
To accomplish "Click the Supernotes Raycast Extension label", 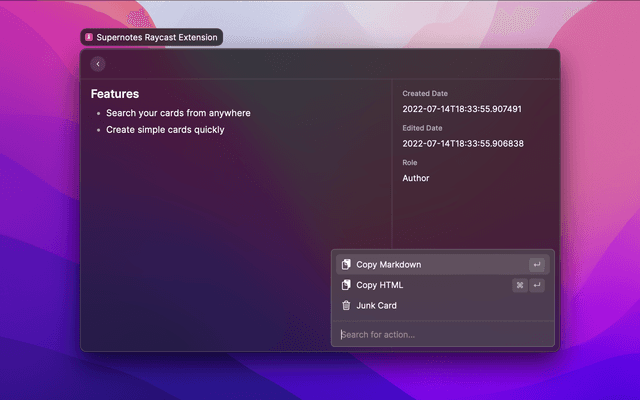I will click(x=157, y=37).
